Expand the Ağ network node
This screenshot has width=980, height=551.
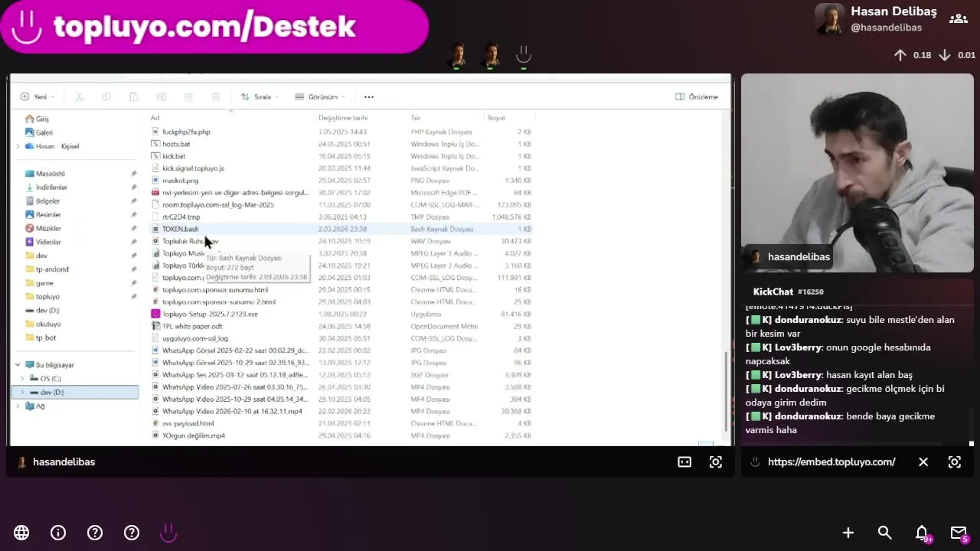click(x=18, y=406)
